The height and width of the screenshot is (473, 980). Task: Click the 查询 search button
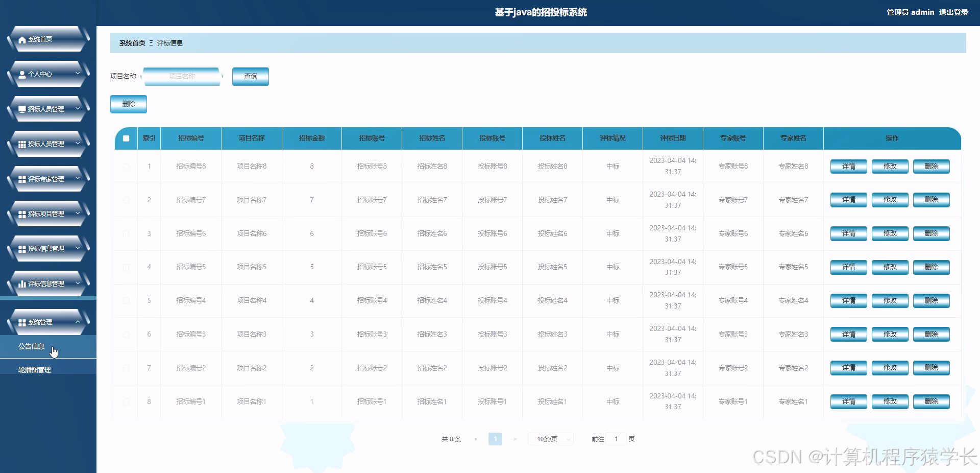251,77
